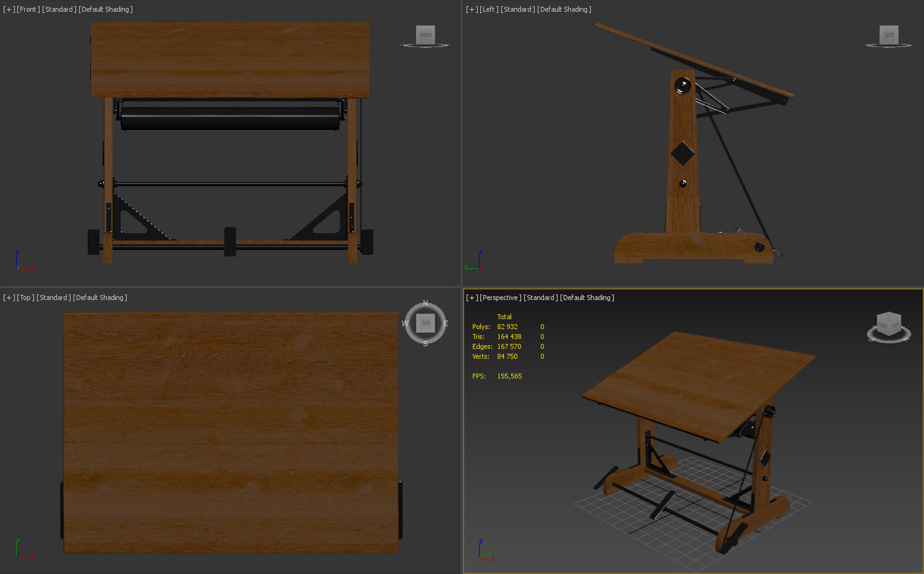
Task: Open the [+] menu of the Perspective viewport
Action: (472, 298)
